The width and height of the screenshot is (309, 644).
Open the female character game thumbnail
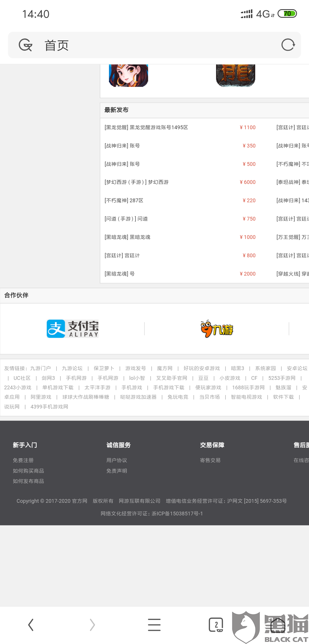coord(128,75)
